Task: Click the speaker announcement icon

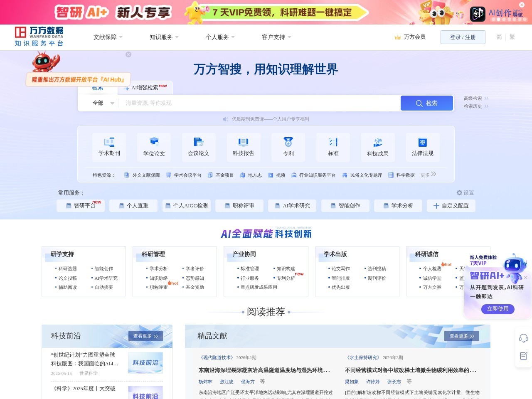Action: pyautogui.click(x=226, y=119)
